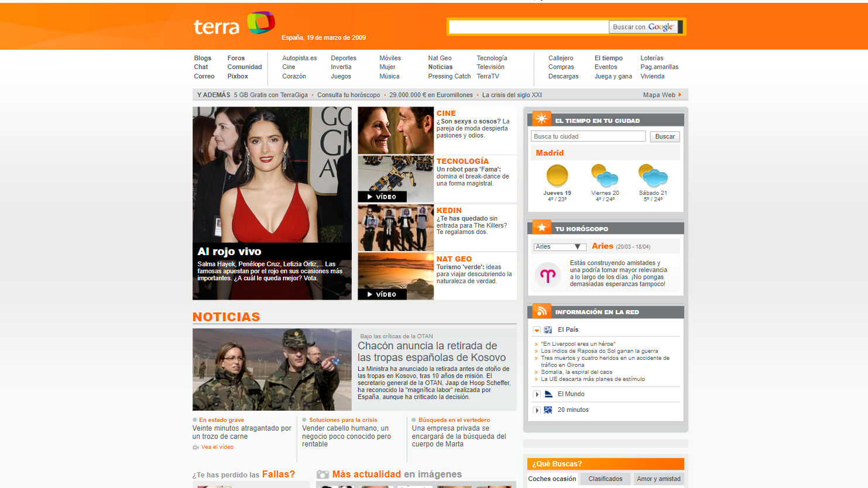Click the video camera icon near Vea el vídeo
868x488 pixels.
pos(196,447)
